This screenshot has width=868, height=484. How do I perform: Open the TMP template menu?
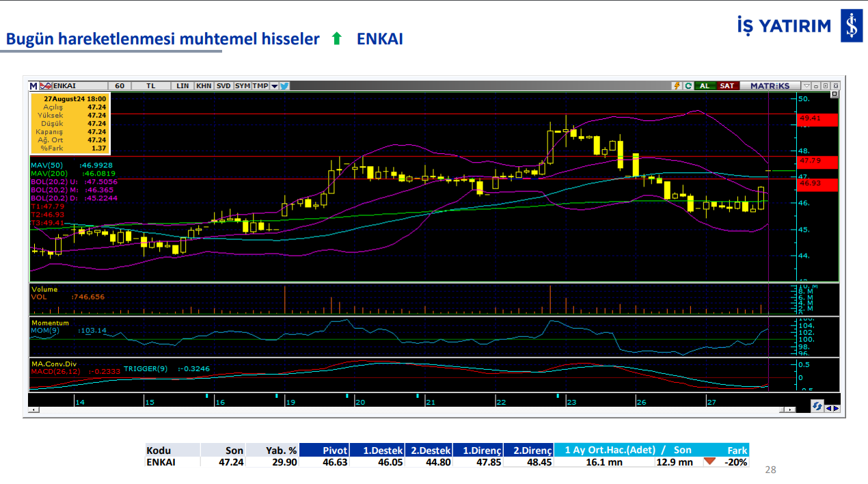tap(260, 86)
